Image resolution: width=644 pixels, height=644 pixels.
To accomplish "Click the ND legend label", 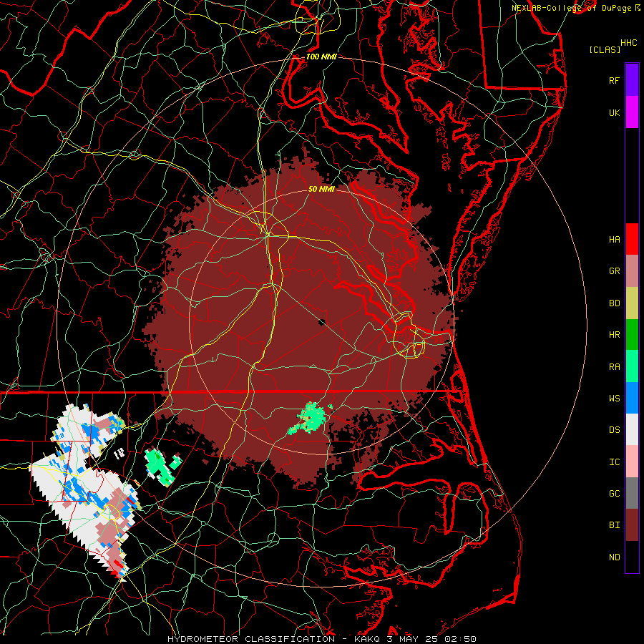I will click(x=614, y=557).
